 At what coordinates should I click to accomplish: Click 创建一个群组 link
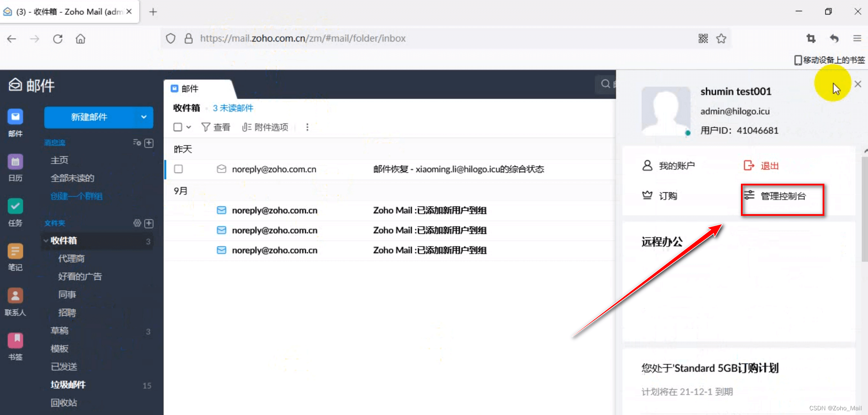coord(77,196)
